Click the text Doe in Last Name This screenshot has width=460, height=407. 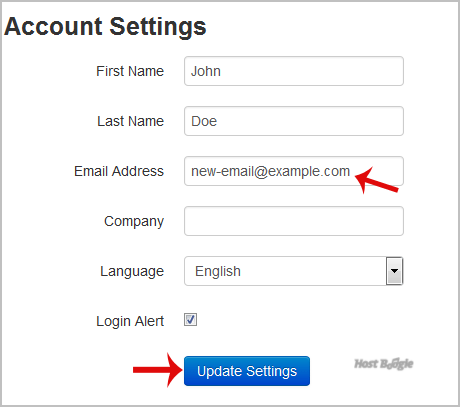pyautogui.click(x=204, y=121)
